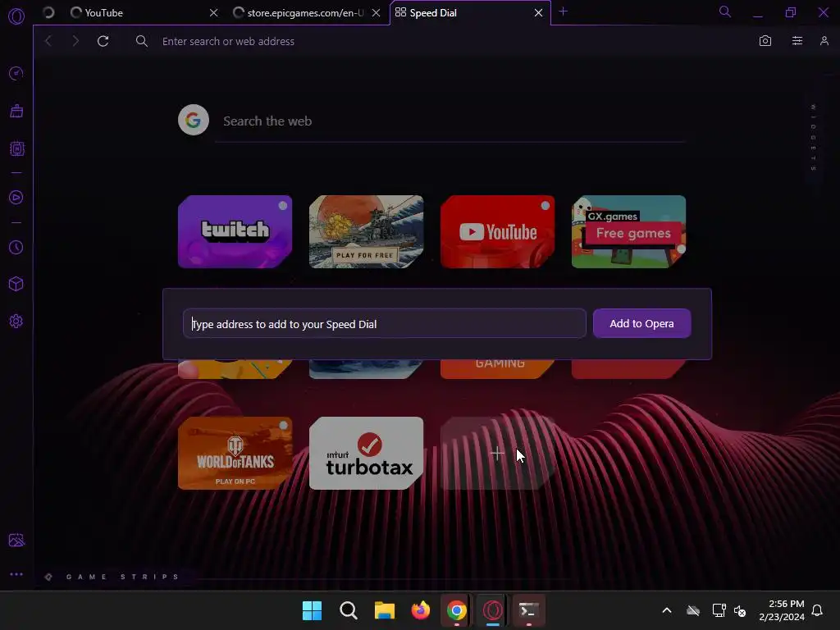Open the YouTube speed dial tile

pos(497,231)
